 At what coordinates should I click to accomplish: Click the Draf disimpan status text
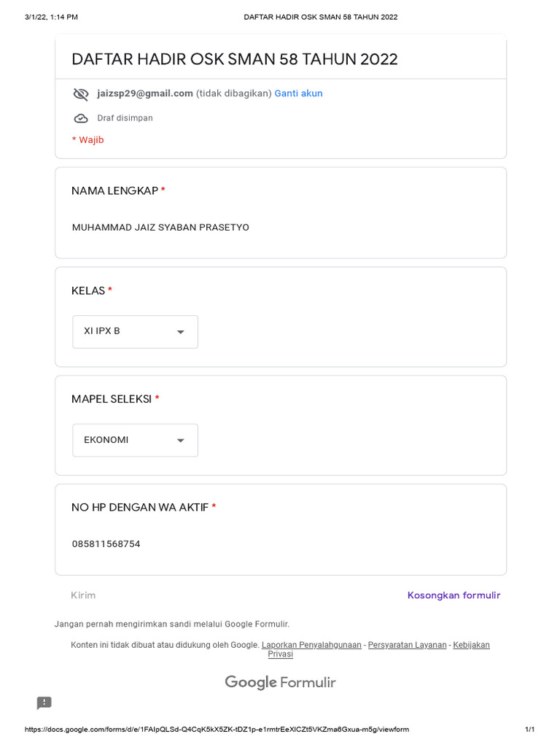(x=125, y=118)
